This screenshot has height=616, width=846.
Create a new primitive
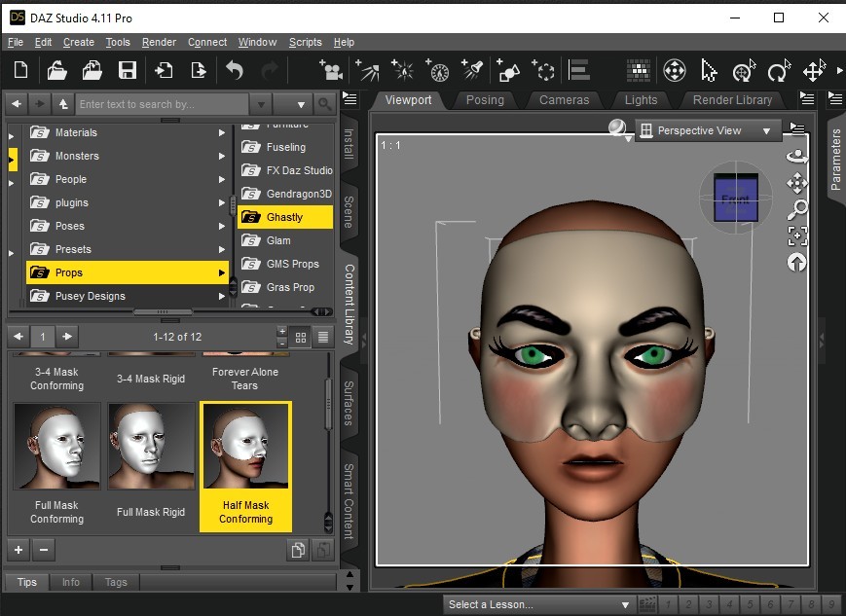pos(508,70)
